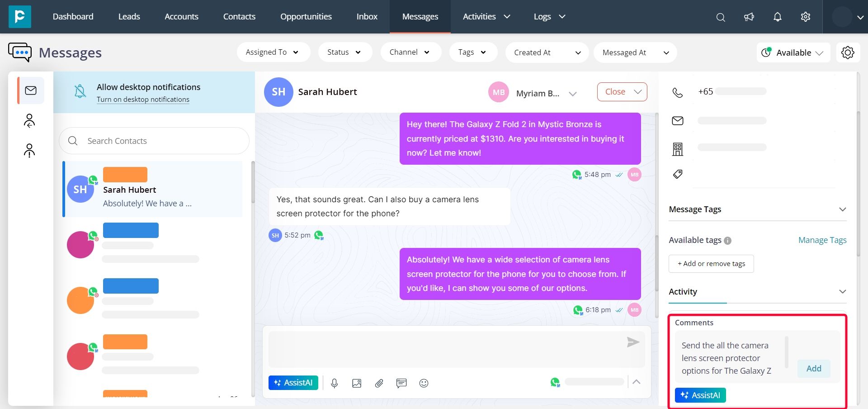Click the Add or remove tags button
The width and height of the screenshot is (868, 409).
tap(711, 264)
